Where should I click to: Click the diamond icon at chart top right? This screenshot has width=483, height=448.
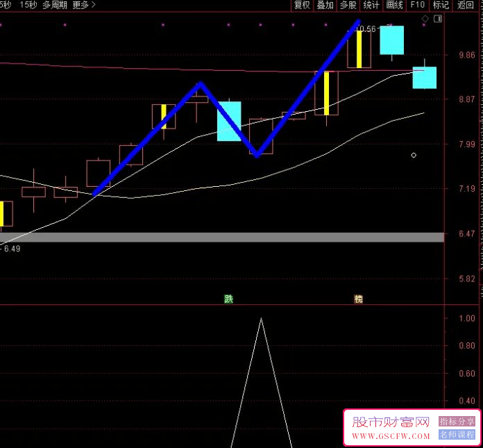pos(425,19)
